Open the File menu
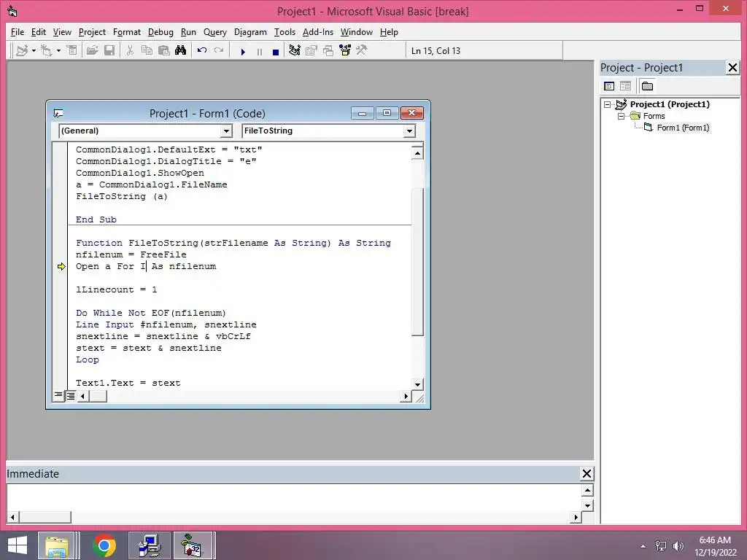 pos(18,32)
